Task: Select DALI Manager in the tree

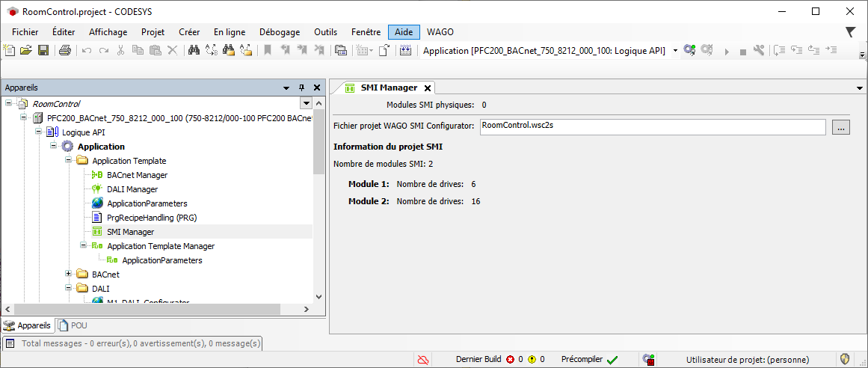Action: tap(132, 189)
